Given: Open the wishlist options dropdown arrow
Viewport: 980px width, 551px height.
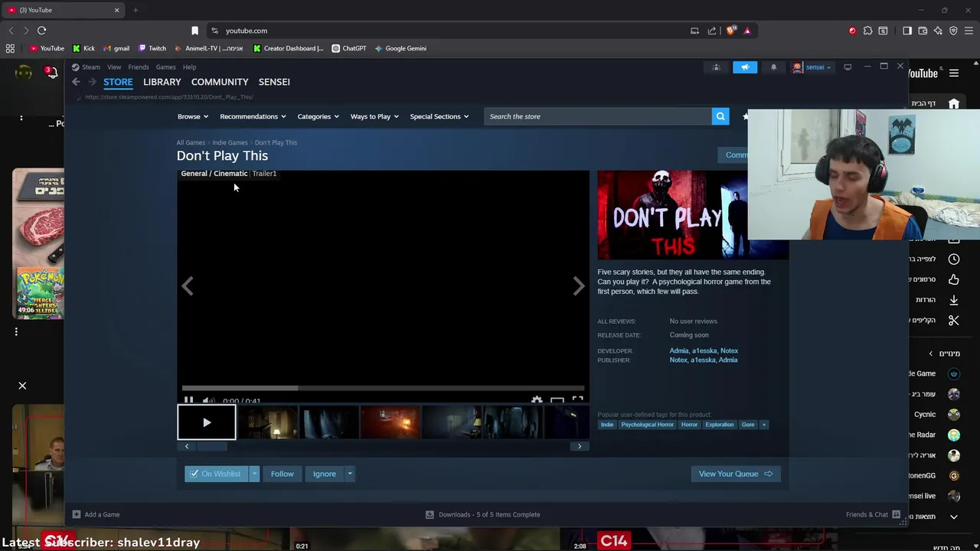Looking at the screenshot, I should point(254,474).
